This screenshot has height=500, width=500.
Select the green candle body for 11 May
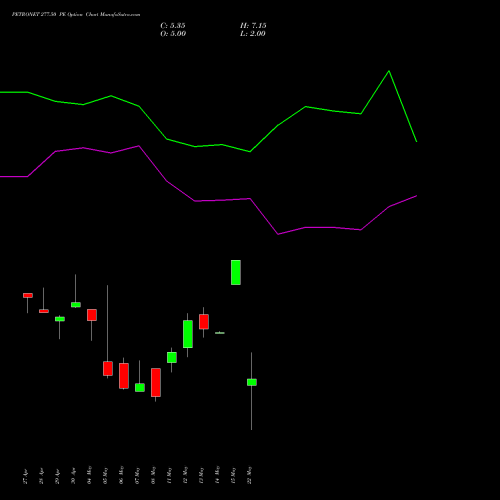click(x=172, y=357)
